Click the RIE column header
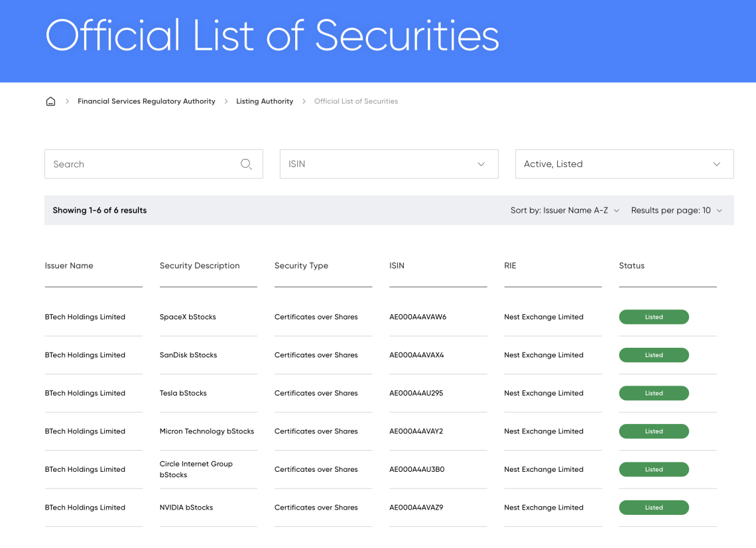 510,266
